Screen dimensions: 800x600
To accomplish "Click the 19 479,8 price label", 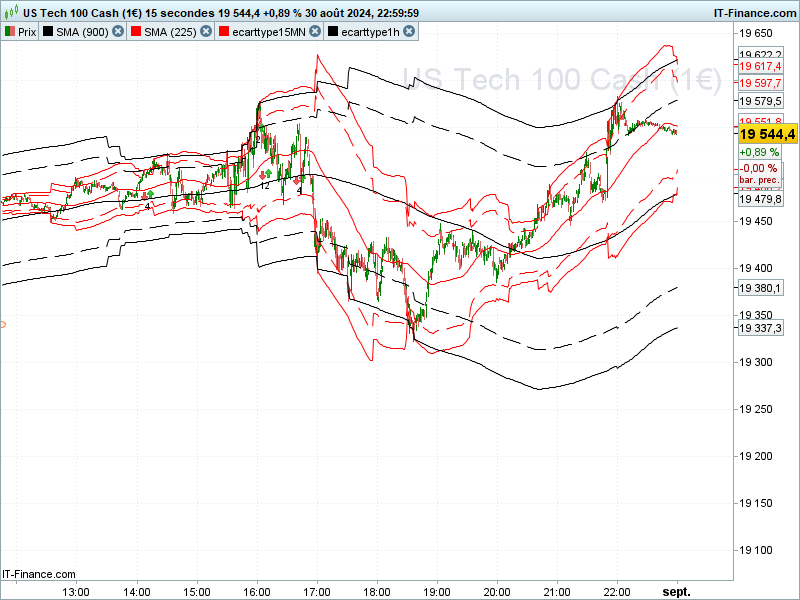I will 760,199.
